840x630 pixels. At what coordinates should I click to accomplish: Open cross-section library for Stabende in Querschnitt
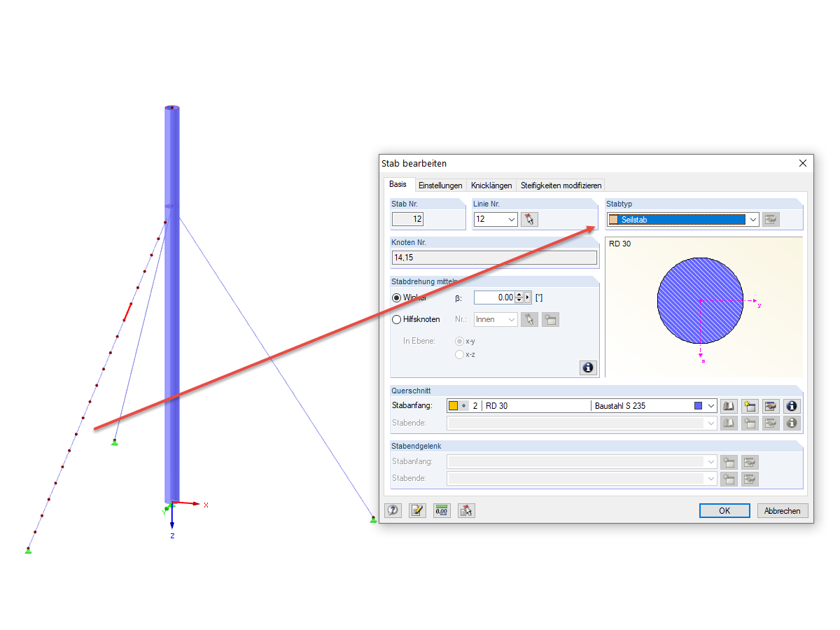pos(729,423)
